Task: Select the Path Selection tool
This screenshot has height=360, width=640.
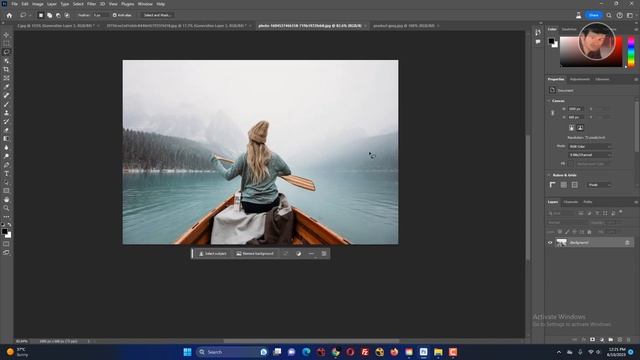Action: pos(6,182)
